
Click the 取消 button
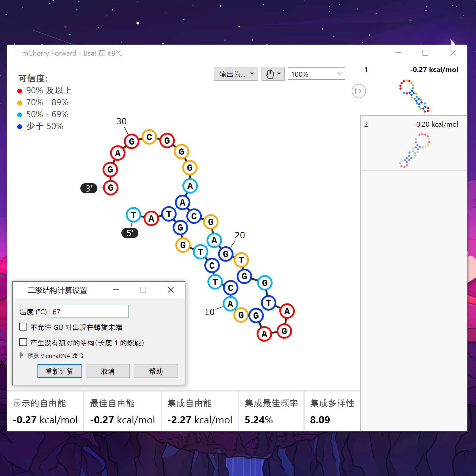click(107, 371)
